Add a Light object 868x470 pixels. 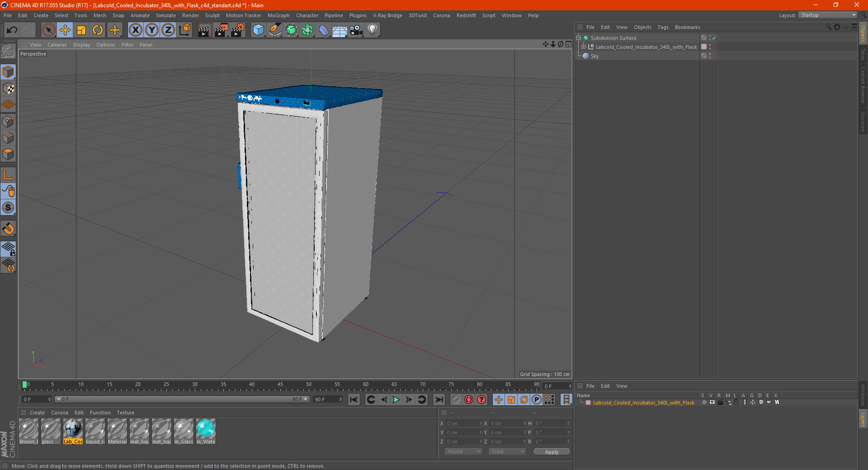tap(373, 30)
